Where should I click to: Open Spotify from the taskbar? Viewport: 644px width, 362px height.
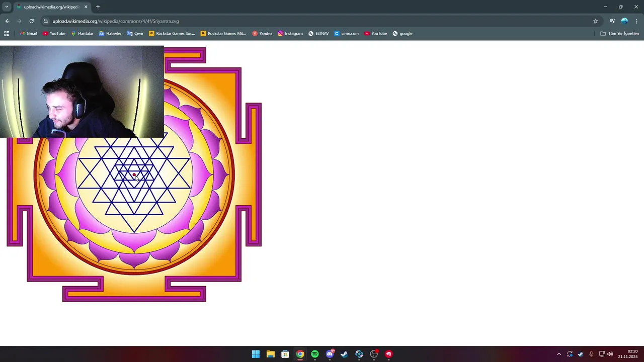click(315, 354)
